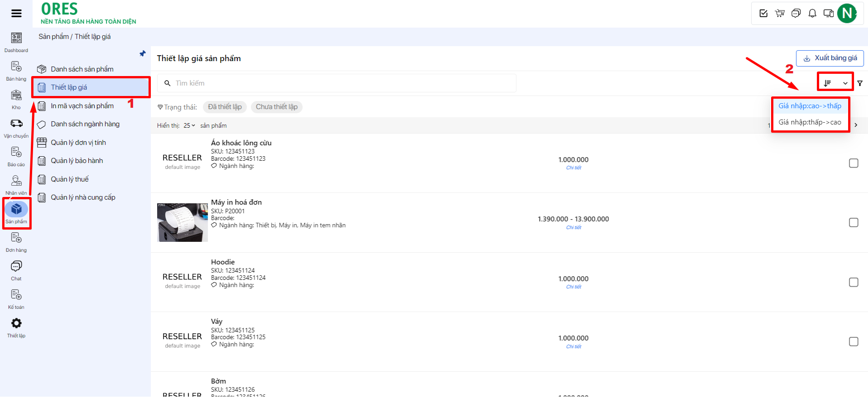Click the Tìm kiếm search field
The height and width of the screenshot is (403, 868).
336,83
